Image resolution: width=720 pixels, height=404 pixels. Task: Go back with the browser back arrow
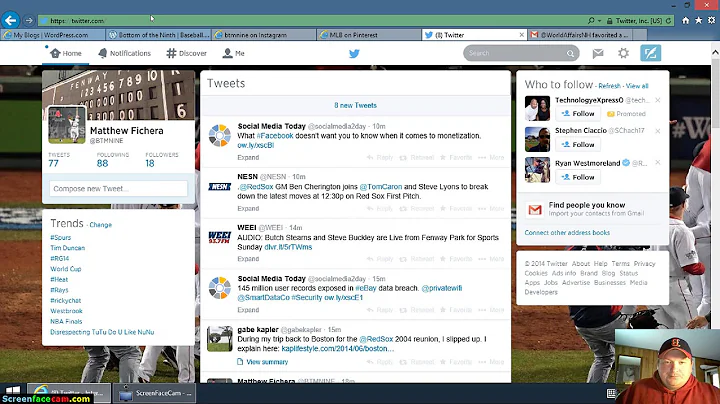click(x=10, y=20)
